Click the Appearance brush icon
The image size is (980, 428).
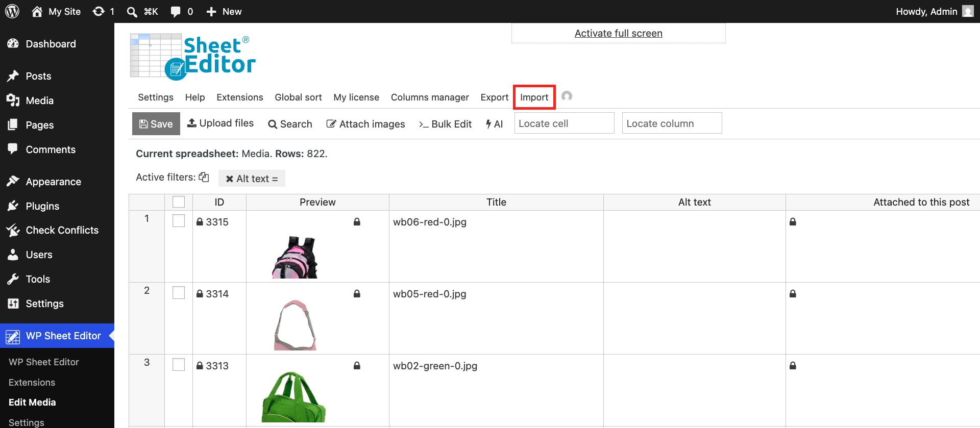click(13, 182)
